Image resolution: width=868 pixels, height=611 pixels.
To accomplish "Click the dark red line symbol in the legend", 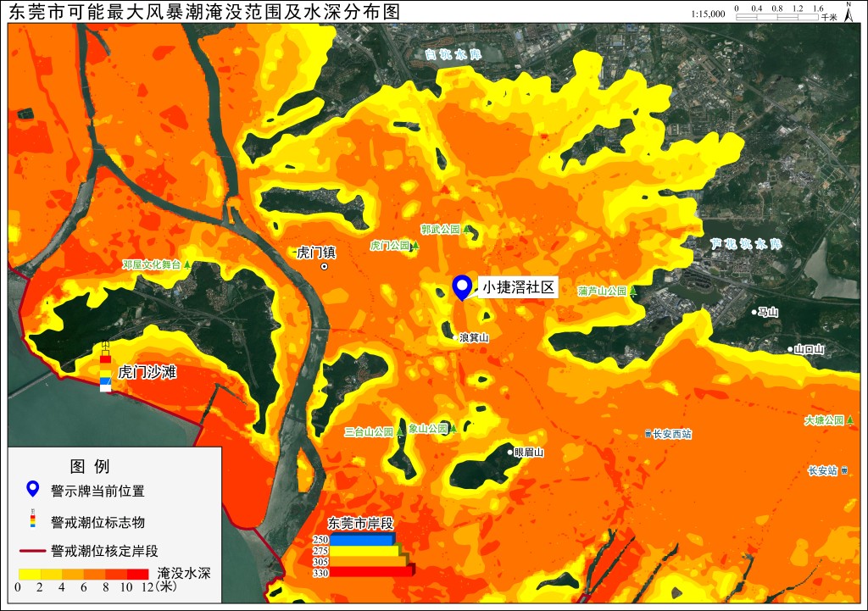I will tap(32, 551).
